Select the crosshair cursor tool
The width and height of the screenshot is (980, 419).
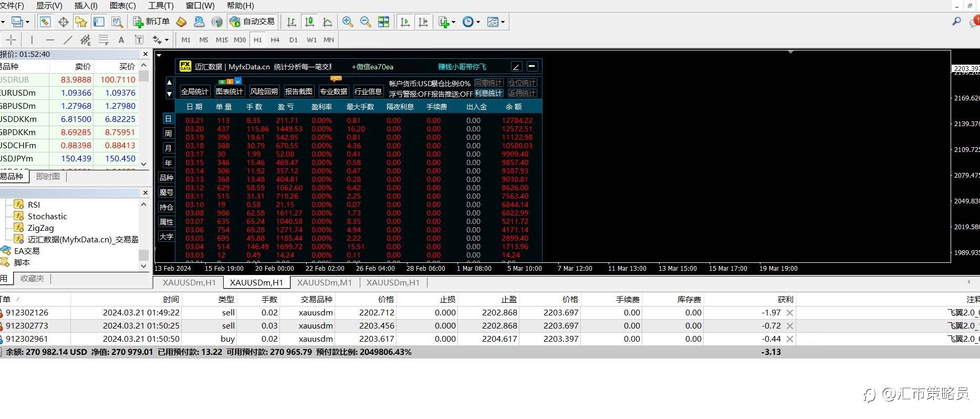11,39
